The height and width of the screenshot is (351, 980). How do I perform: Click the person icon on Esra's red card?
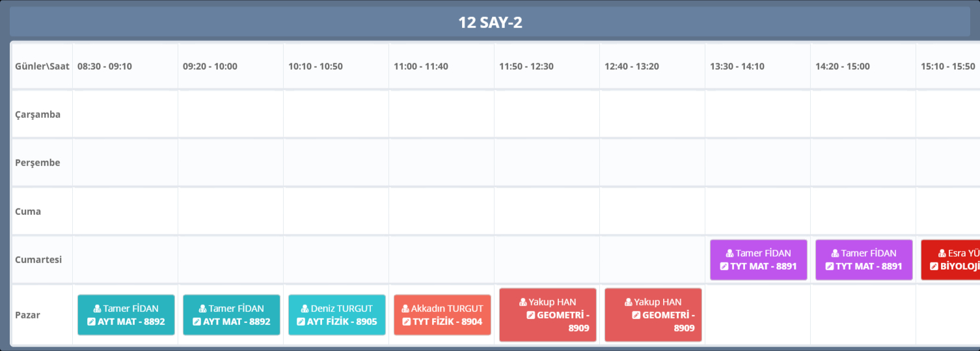pyautogui.click(x=943, y=253)
